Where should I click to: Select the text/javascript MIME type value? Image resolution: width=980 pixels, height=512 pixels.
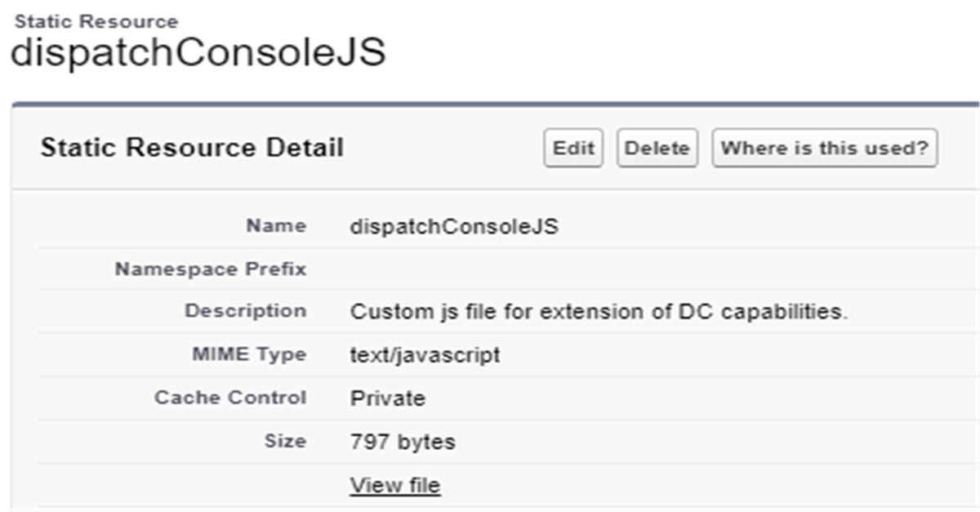425,355
